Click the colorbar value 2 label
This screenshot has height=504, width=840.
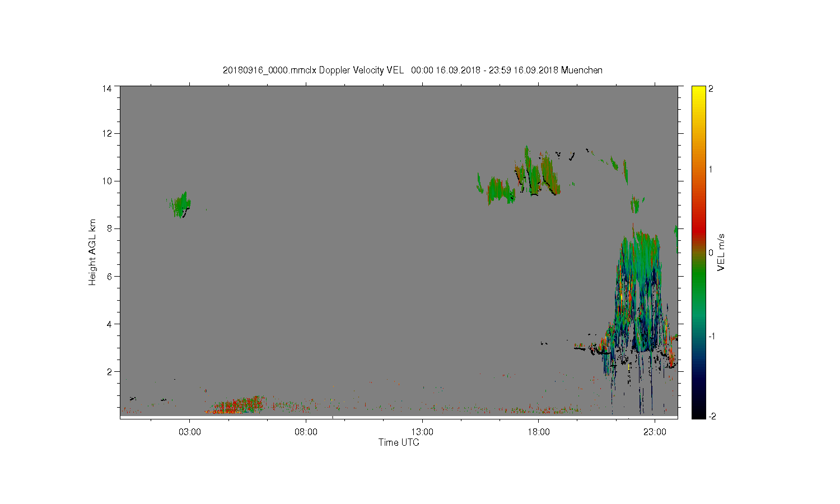click(711, 88)
